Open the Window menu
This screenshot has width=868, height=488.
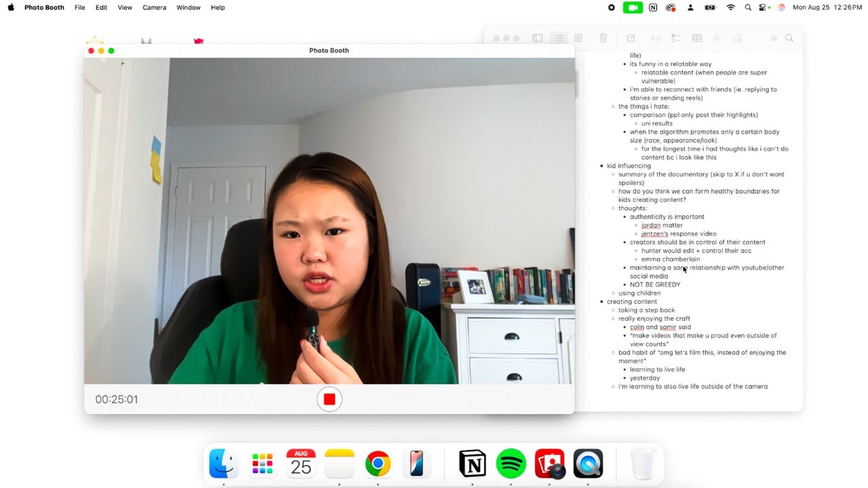[189, 7]
